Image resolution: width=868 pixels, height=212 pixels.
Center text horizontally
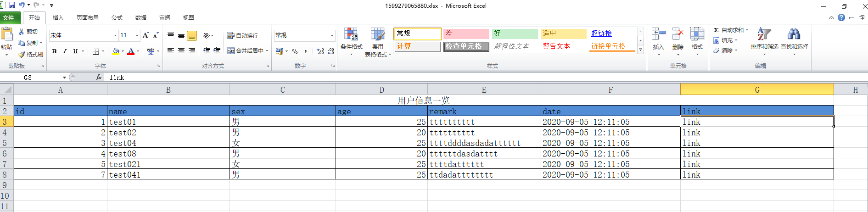pos(181,51)
